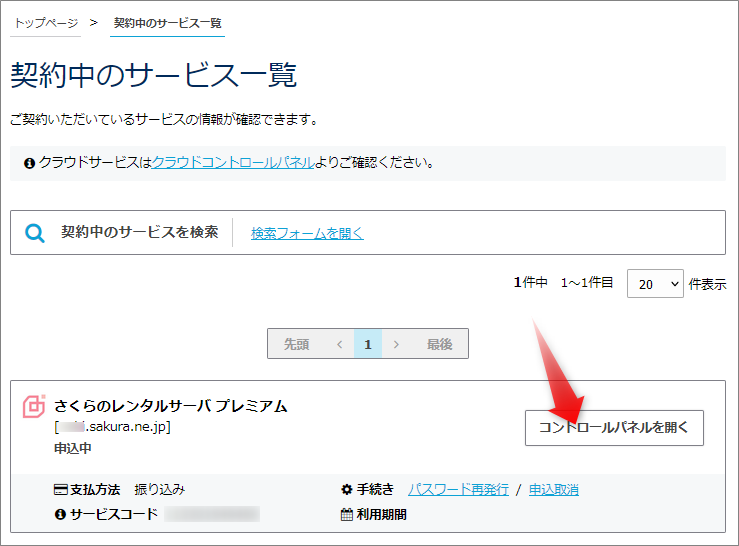Jump to last page with 最後
Viewport: 739px width, 546px height.
tap(439, 344)
